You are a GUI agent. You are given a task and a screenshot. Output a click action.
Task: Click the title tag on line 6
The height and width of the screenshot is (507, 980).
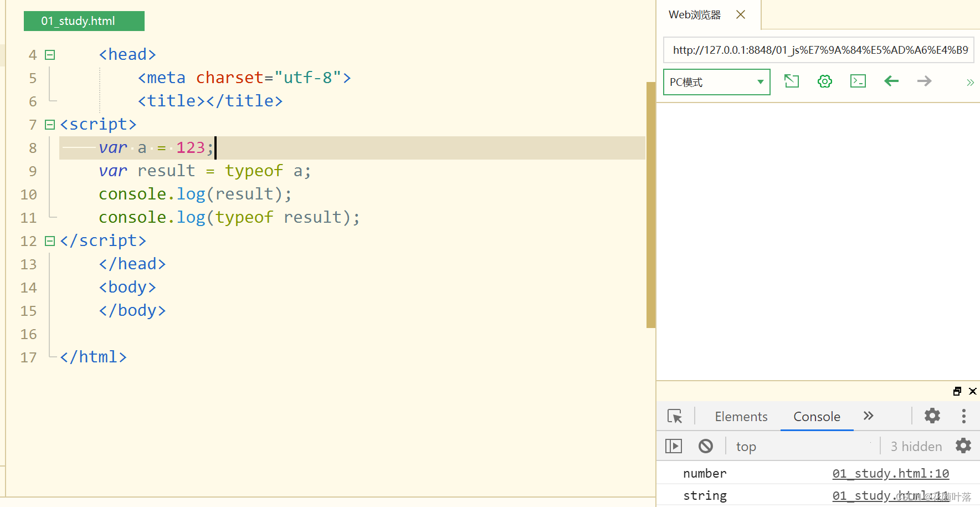[x=211, y=101]
